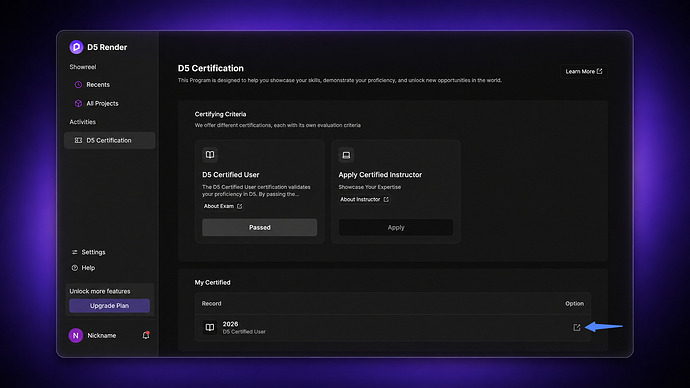The image size is (690, 388).
Task: Open Recents in the sidebar
Action: click(x=92, y=84)
